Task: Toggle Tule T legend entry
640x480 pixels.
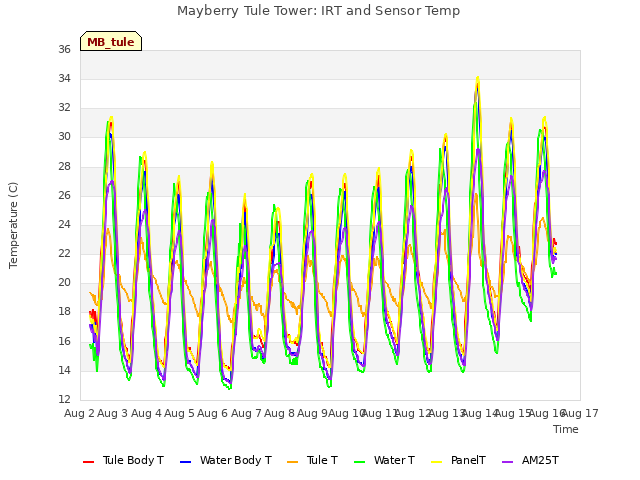Action: tap(313, 460)
